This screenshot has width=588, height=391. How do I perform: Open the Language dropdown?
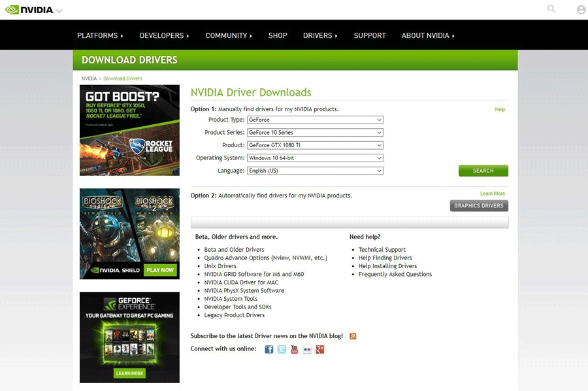[315, 171]
